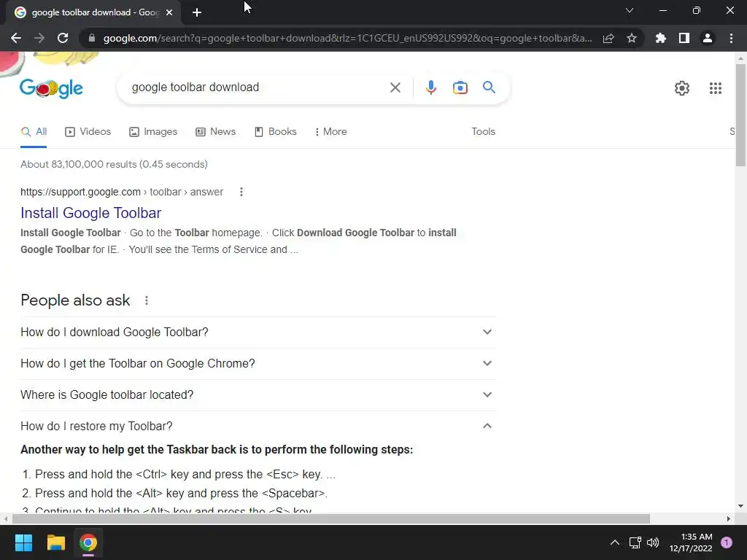The image size is (747, 560).
Task: Reload the current page
Action: [x=63, y=38]
